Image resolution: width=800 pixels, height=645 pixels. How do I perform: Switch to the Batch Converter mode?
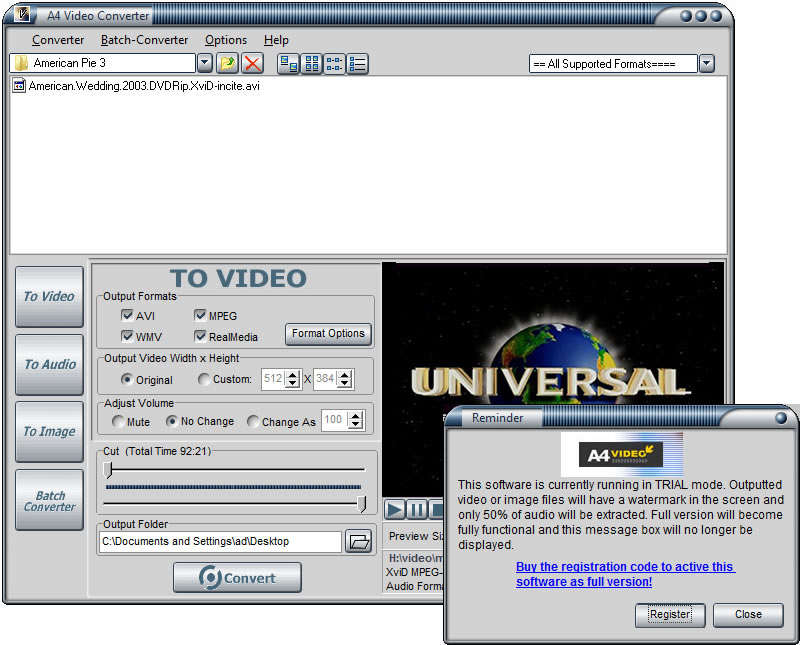pyautogui.click(x=49, y=500)
